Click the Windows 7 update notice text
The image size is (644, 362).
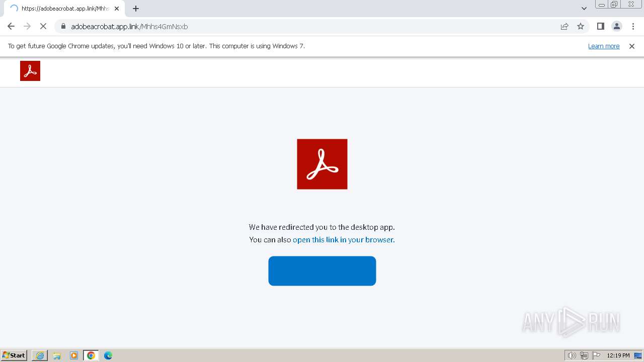click(156, 46)
